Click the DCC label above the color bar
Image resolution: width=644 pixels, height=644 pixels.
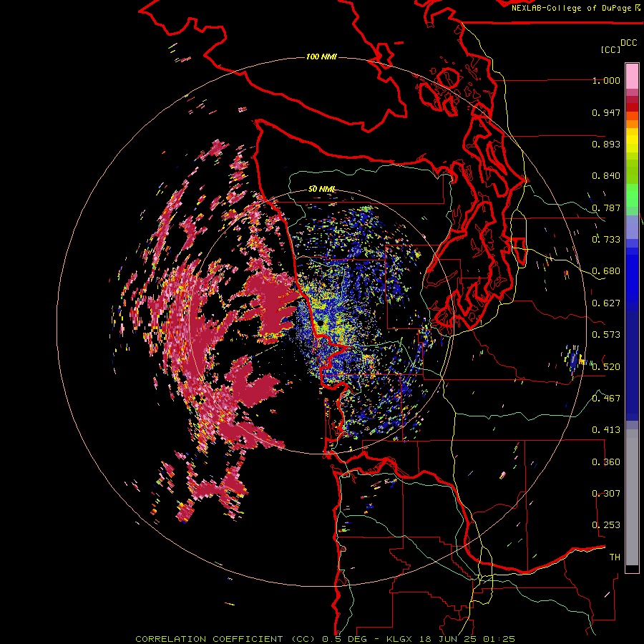coord(628,43)
